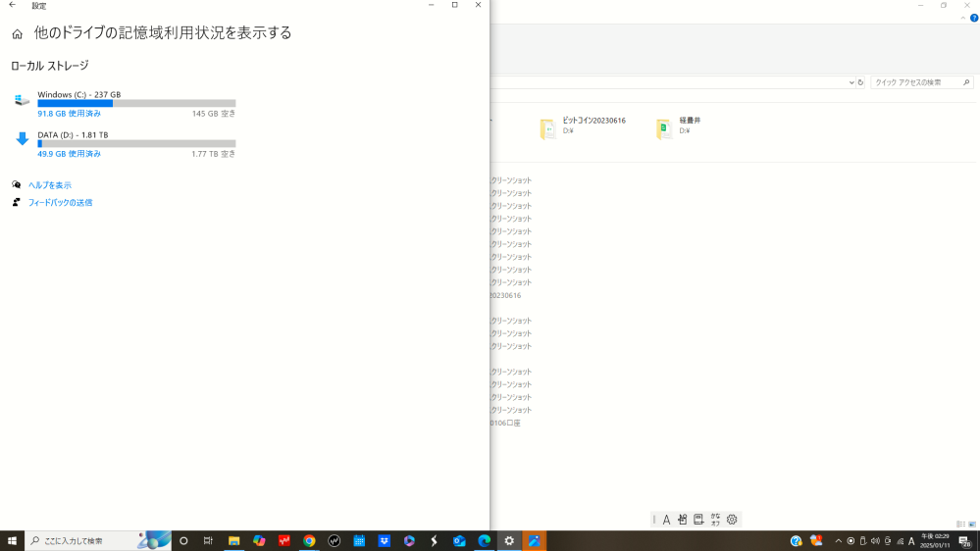Open ヘルプを表示 help link

click(49, 185)
